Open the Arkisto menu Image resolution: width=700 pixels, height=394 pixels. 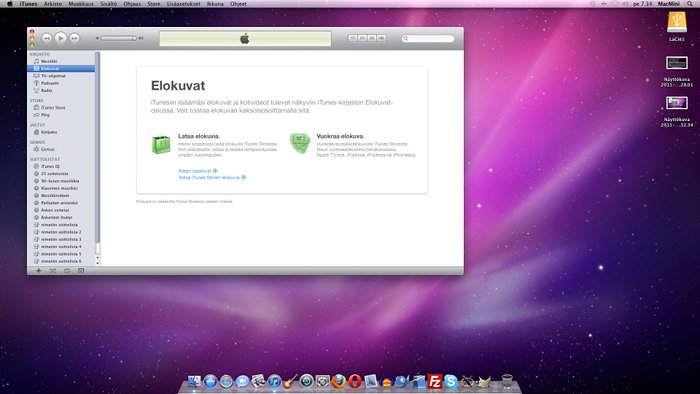click(x=53, y=4)
